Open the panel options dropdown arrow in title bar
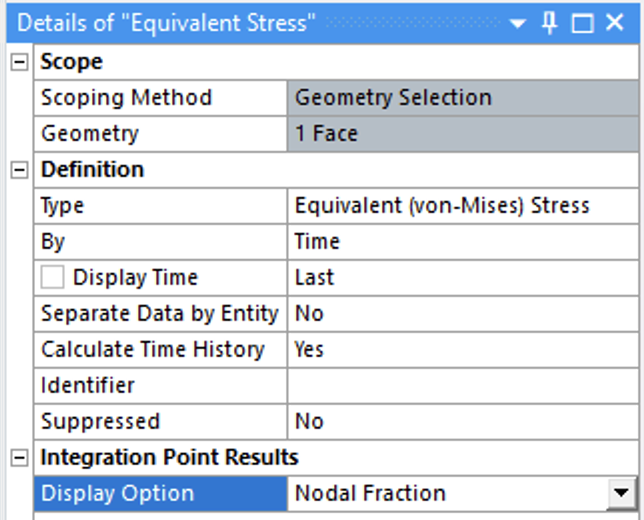This screenshot has height=520, width=644. click(x=517, y=23)
